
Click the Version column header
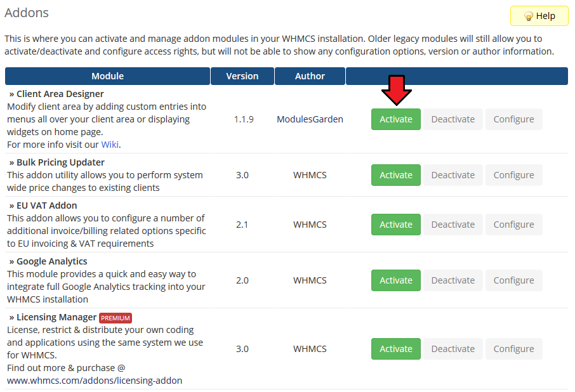pos(242,76)
